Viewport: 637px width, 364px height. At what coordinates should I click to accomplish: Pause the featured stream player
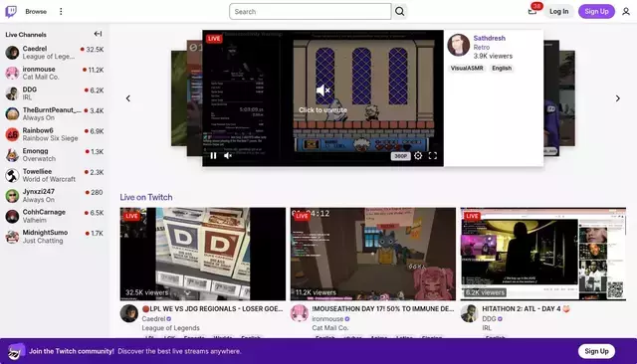click(x=213, y=155)
